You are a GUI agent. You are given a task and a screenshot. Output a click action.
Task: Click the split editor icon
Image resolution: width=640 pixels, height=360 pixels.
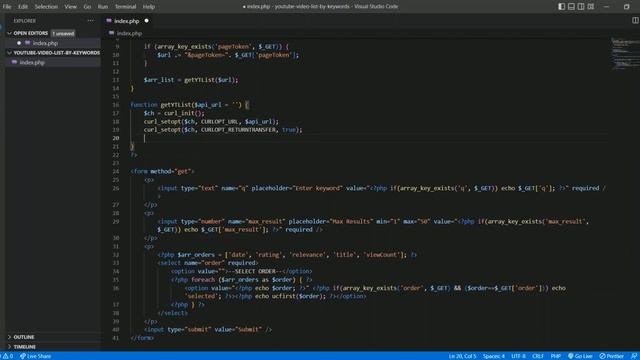click(635, 20)
